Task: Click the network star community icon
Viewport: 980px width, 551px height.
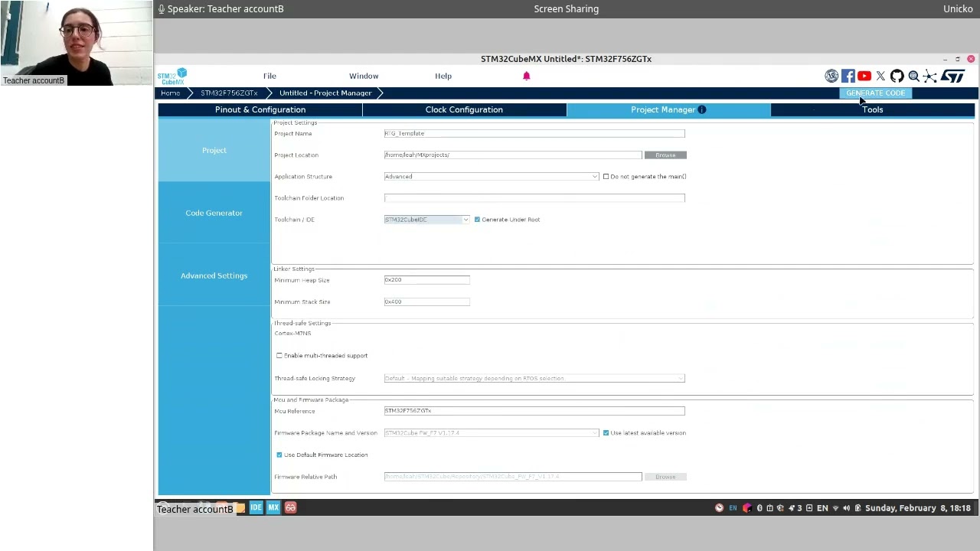Action: click(x=929, y=76)
